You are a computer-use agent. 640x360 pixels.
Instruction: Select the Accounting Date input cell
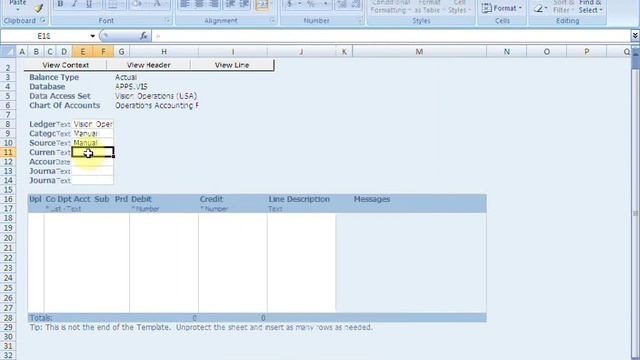(93, 162)
